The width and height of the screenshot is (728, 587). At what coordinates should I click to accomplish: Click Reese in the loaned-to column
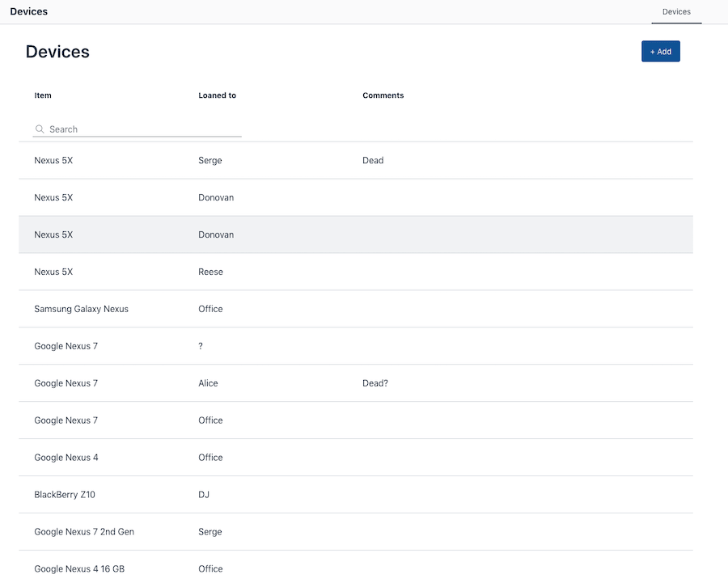point(210,272)
